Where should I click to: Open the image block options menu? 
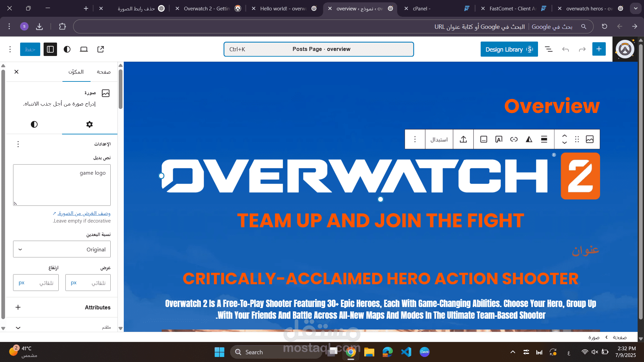coord(415,139)
